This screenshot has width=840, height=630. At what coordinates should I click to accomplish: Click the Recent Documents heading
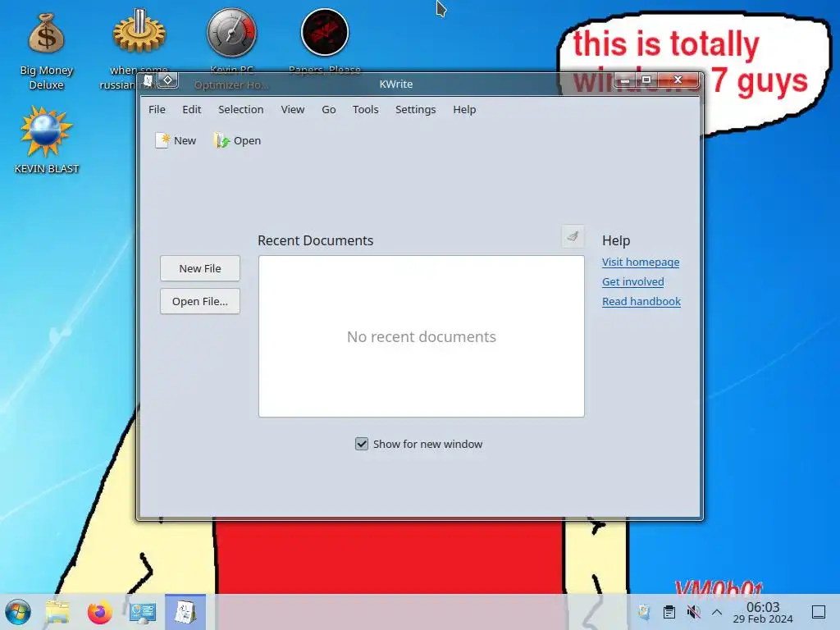(x=316, y=240)
